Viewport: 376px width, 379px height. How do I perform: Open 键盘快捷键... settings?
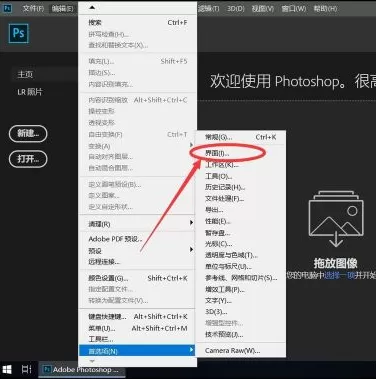137,317
